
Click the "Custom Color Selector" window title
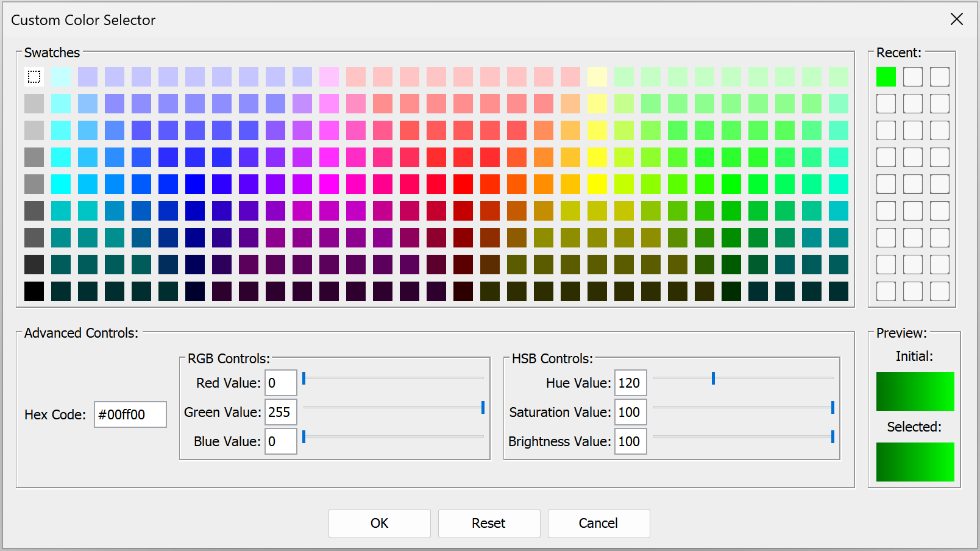(x=83, y=20)
